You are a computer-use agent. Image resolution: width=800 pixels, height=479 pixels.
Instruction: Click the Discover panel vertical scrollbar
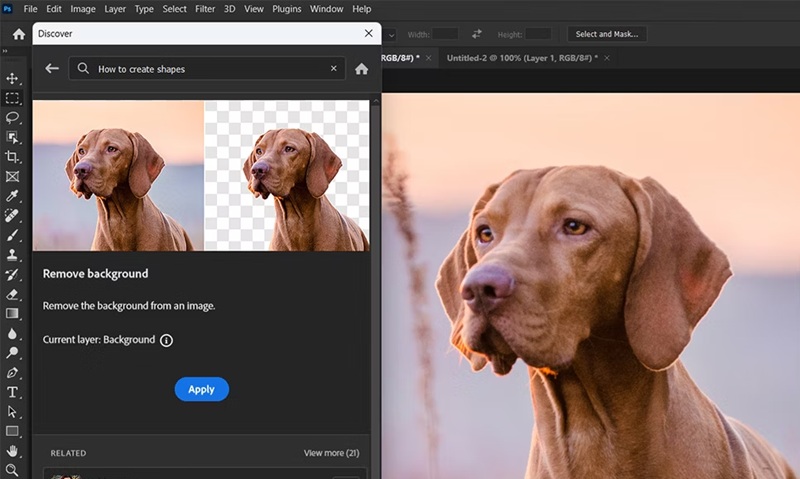(377, 286)
